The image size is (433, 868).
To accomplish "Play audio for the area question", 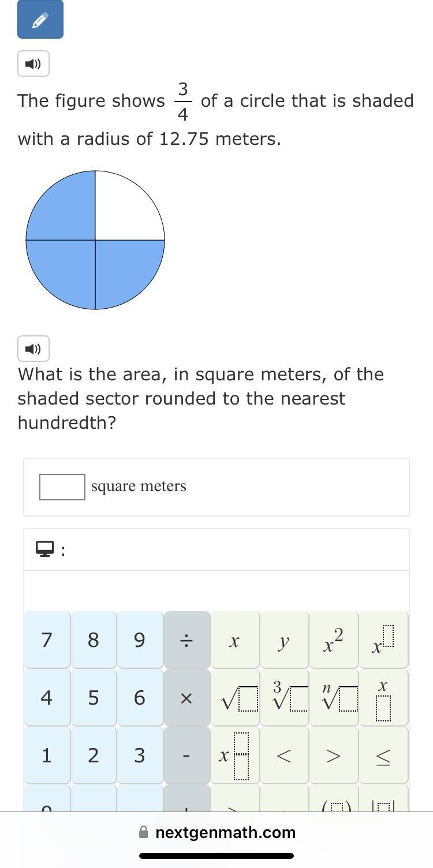I will click(33, 349).
